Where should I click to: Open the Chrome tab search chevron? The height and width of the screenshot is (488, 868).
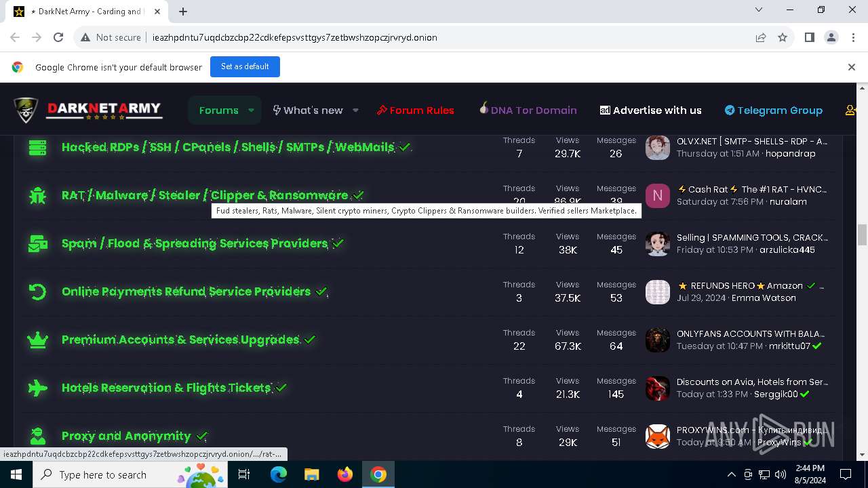tap(759, 9)
